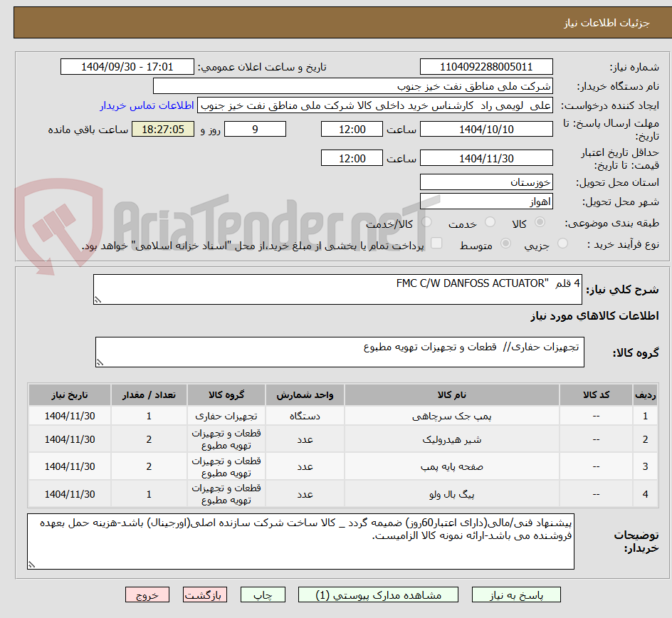
Task: Click the response deadline date 1404/10/10
Action: [486, 129]
